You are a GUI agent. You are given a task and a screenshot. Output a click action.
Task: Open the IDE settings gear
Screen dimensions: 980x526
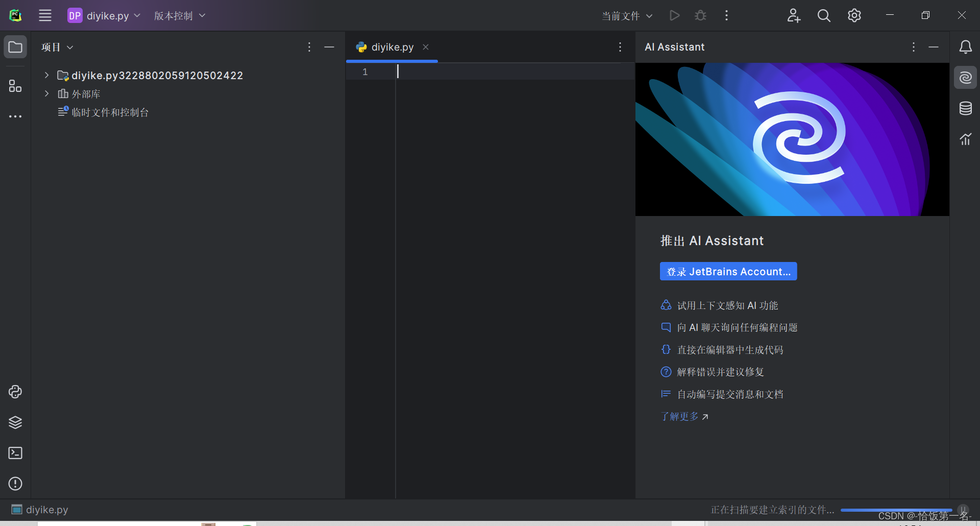pyautogui.click(x=854, y=15)
